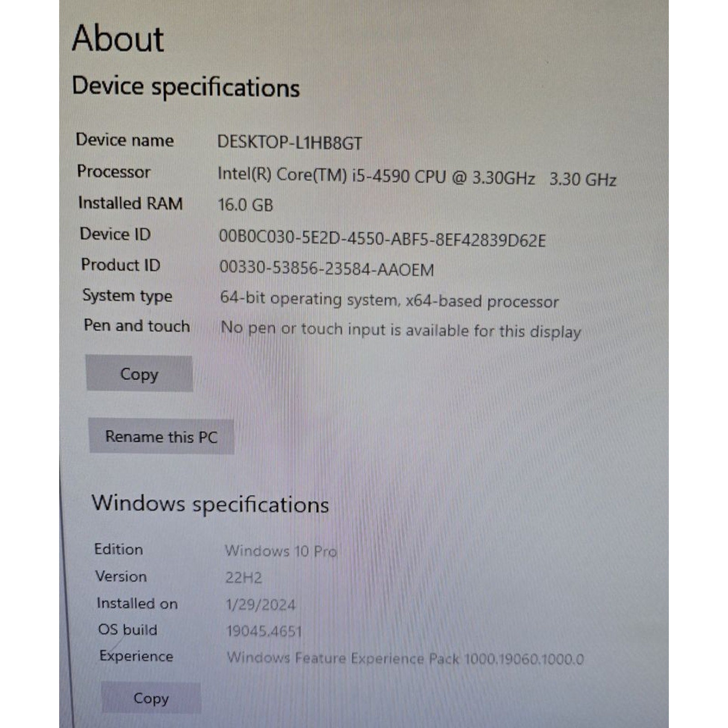Image resolution: width=728 pixels, height=728 pixels.
Task: Click the Experience label
Action: pos(136,656)
